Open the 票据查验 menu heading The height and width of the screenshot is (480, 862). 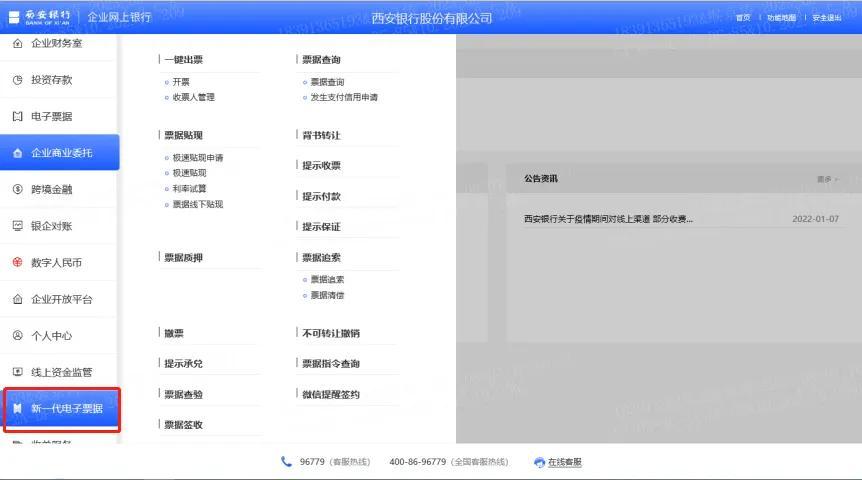184,394
